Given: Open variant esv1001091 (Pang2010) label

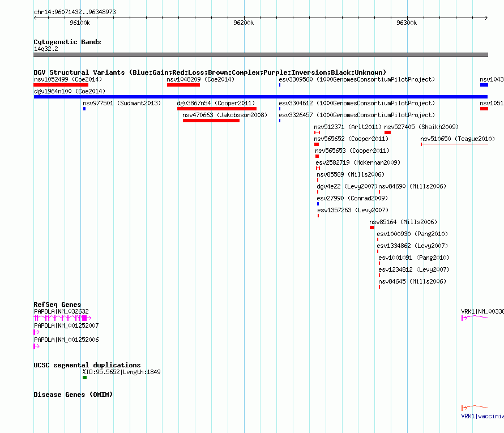Looking at the screenshot, I should coord(414,258).
